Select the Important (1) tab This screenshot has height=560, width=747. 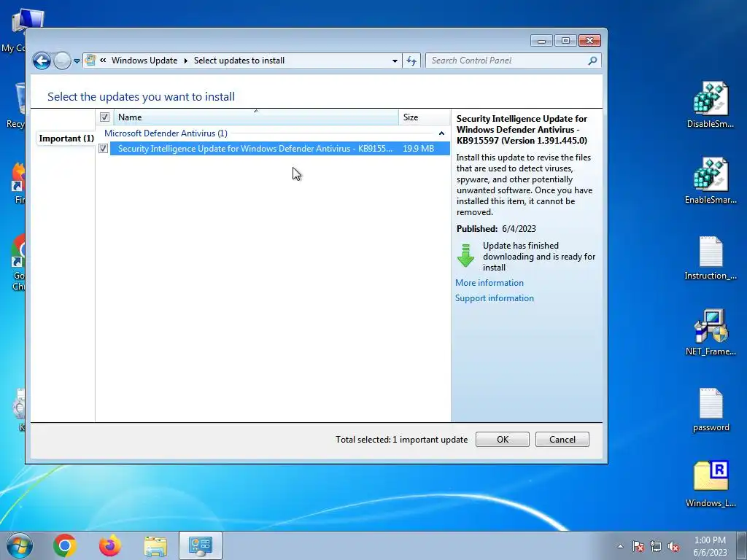pyautogui.click(x=66, y=139)
